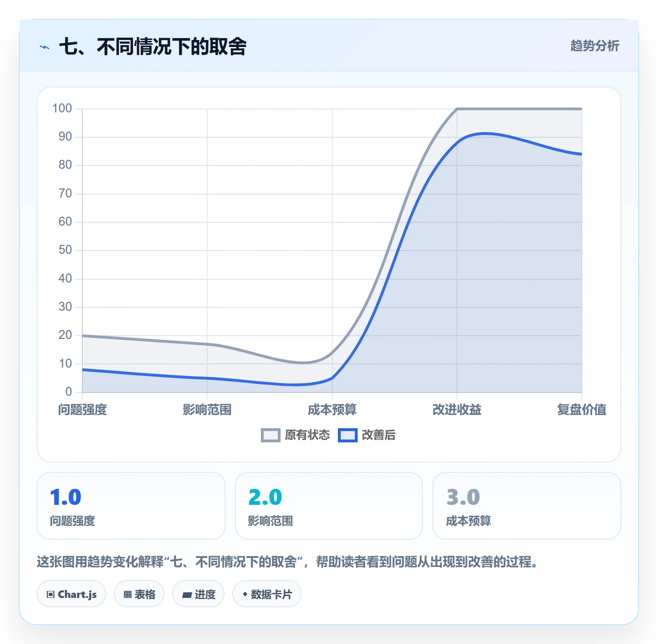The height and width of the screenshot is (644, 658).
Task: Click the y-axis value 100
Action: (x=62, y=109)
